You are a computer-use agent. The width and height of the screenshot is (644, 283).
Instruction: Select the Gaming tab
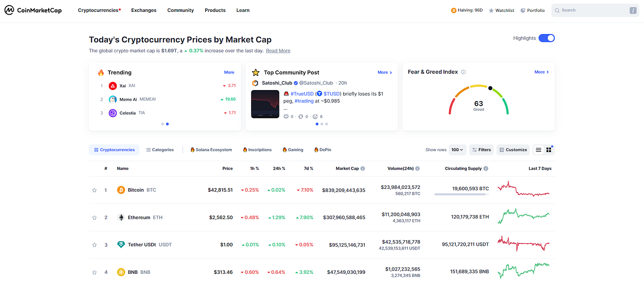click(293, 150)
